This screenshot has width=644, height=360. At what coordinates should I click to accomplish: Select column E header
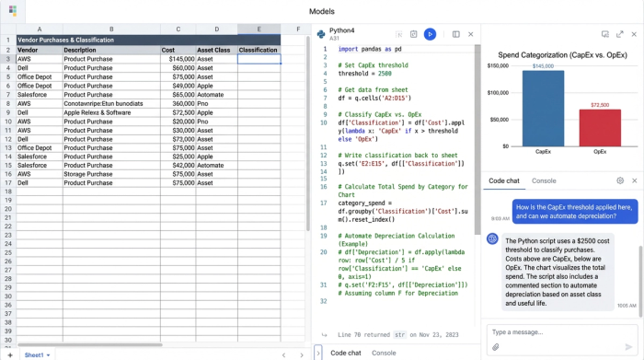click(x=259, y=29)
